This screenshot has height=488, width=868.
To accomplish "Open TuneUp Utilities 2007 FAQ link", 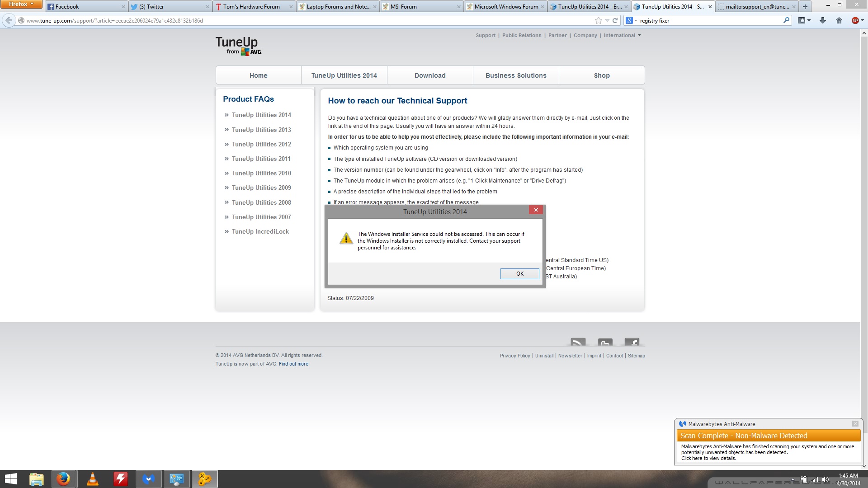I will coord(261,217).
